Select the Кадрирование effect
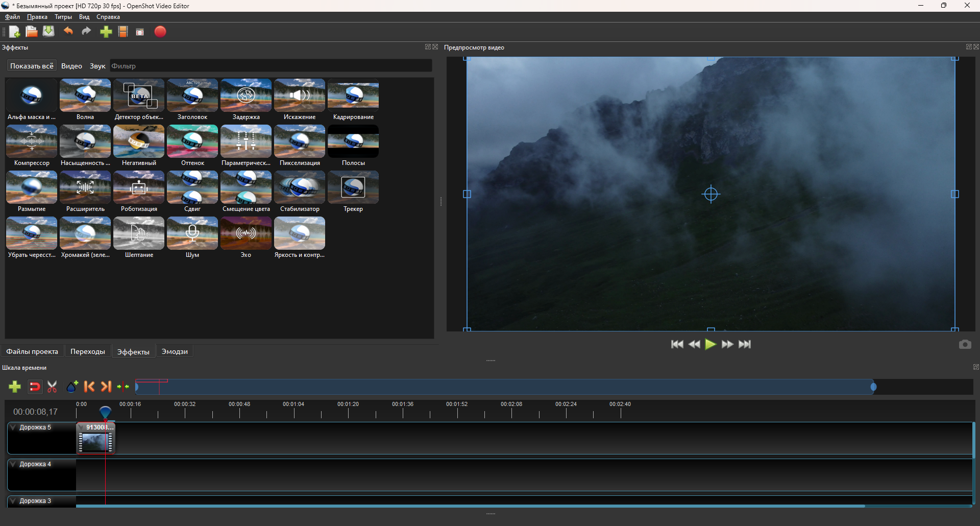The image size is (980, 526). (353, 100)
